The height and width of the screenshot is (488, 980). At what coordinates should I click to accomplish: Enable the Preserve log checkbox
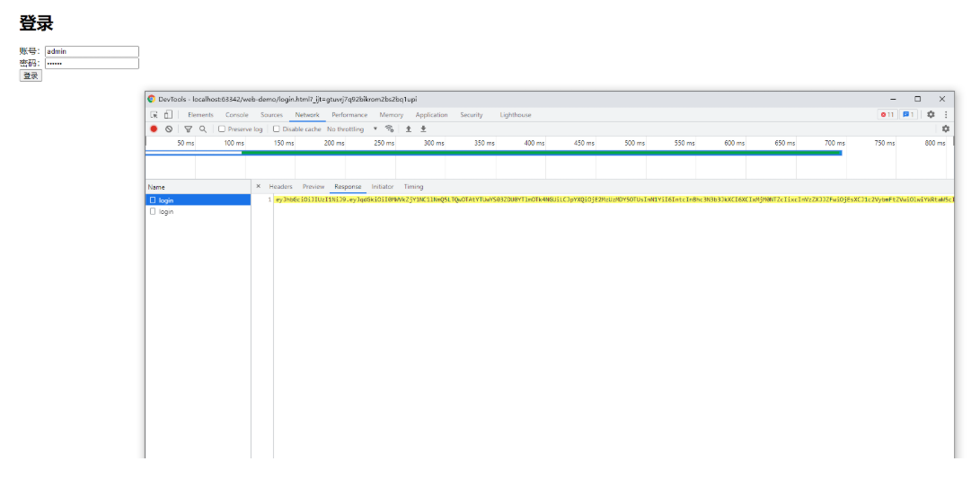tap(221, 129)
